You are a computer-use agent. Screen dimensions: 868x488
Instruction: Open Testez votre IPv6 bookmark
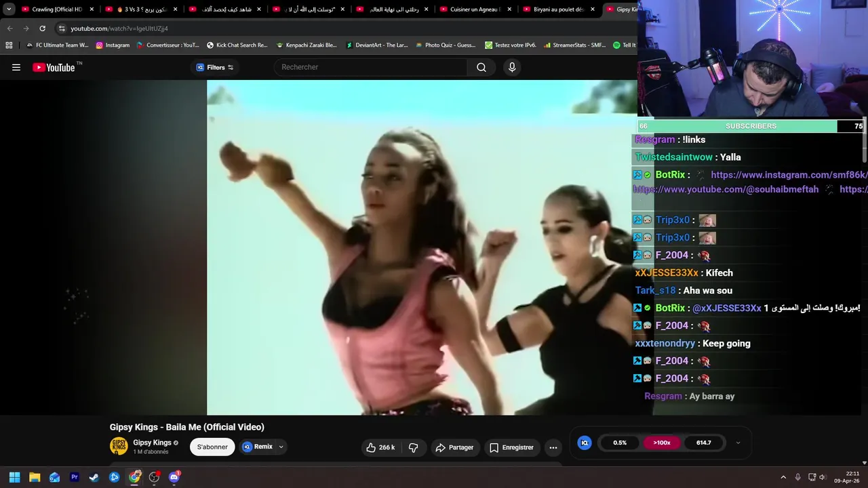[511, 45]
